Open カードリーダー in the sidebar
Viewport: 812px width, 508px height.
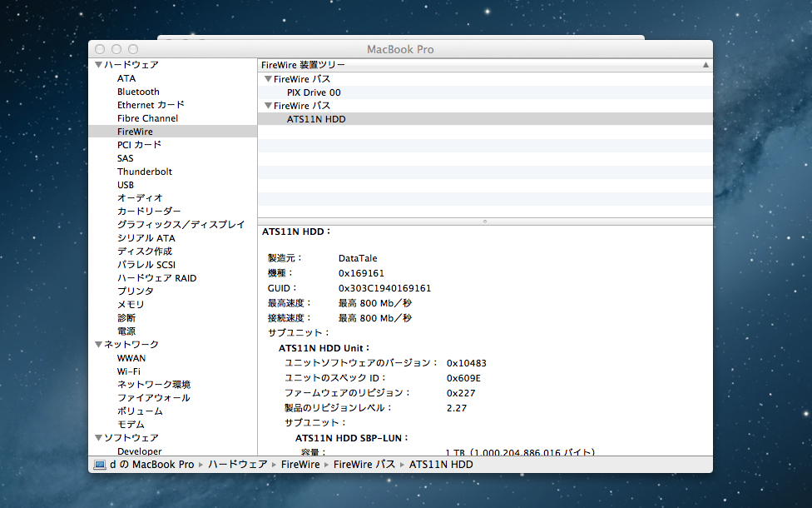149,212
